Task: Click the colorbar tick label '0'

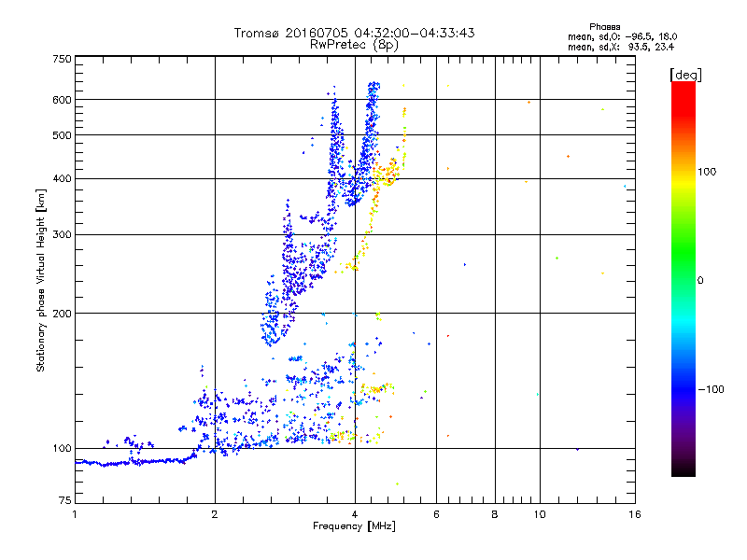Action: tap(700, 280)
